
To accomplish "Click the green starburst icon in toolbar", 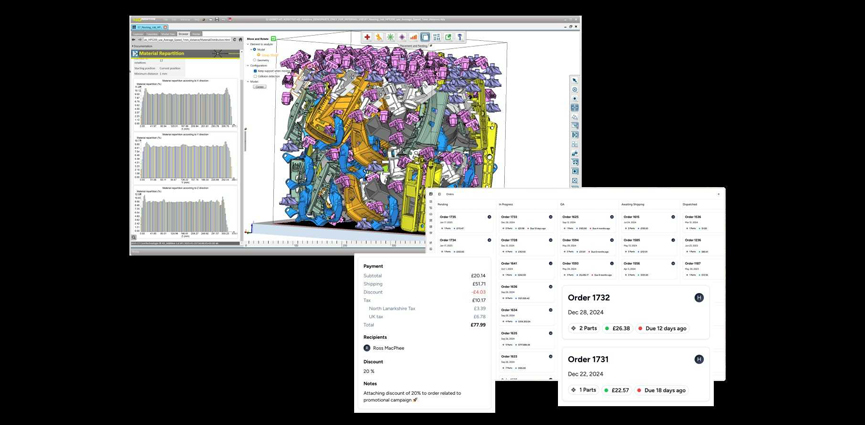I will click(390, 37).
